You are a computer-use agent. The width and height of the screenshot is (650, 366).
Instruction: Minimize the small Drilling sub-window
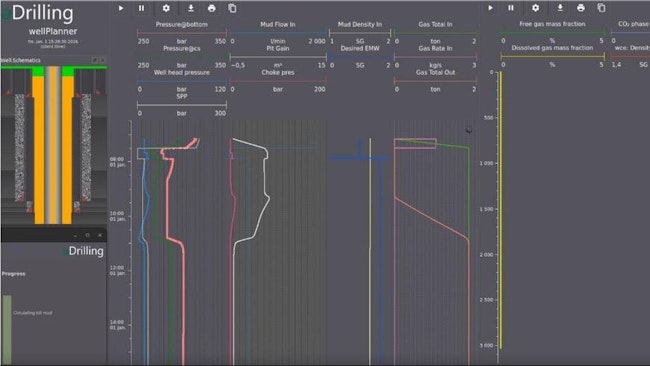(75, 235)
